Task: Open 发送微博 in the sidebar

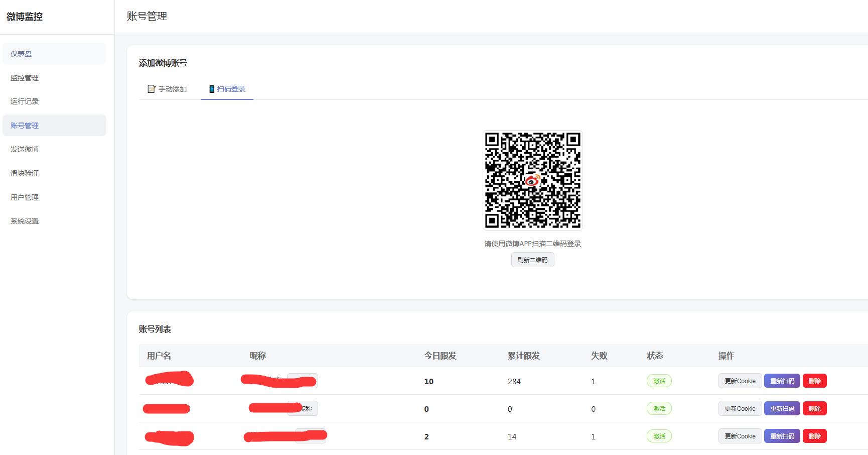Action: point(54,149)
